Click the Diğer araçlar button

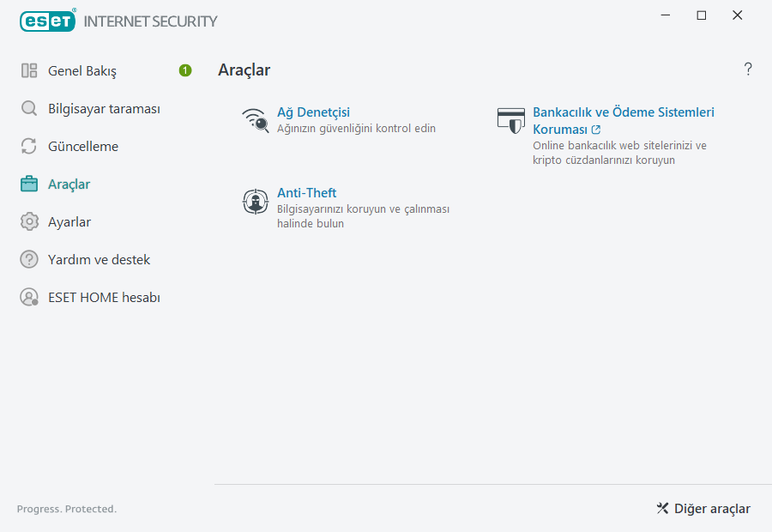tap(703, 508)
